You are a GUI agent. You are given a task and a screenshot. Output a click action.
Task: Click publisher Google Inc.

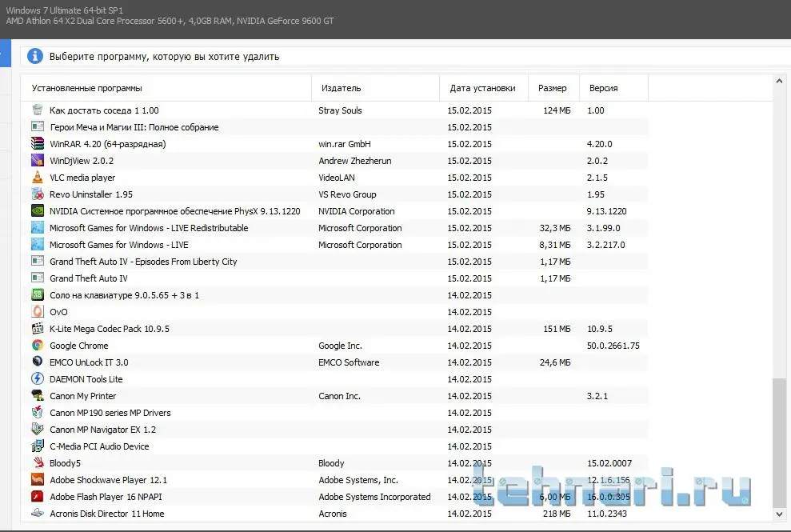pos(340,346)
